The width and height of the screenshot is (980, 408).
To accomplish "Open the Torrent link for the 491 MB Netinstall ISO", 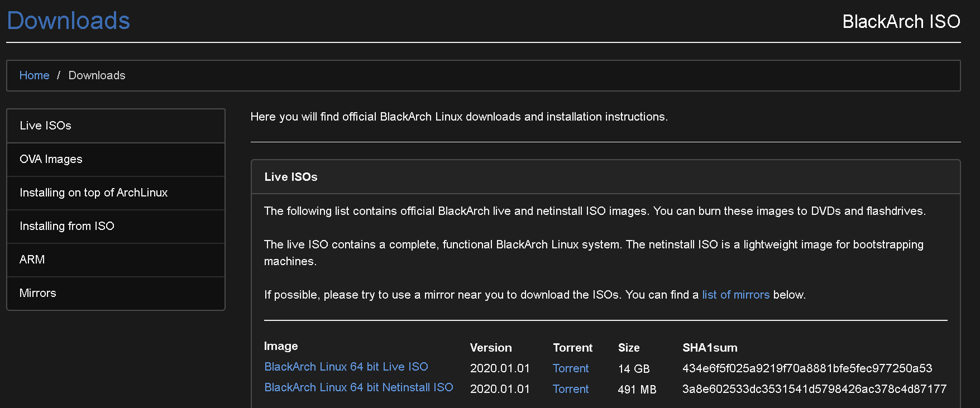I will click(571, 389).
